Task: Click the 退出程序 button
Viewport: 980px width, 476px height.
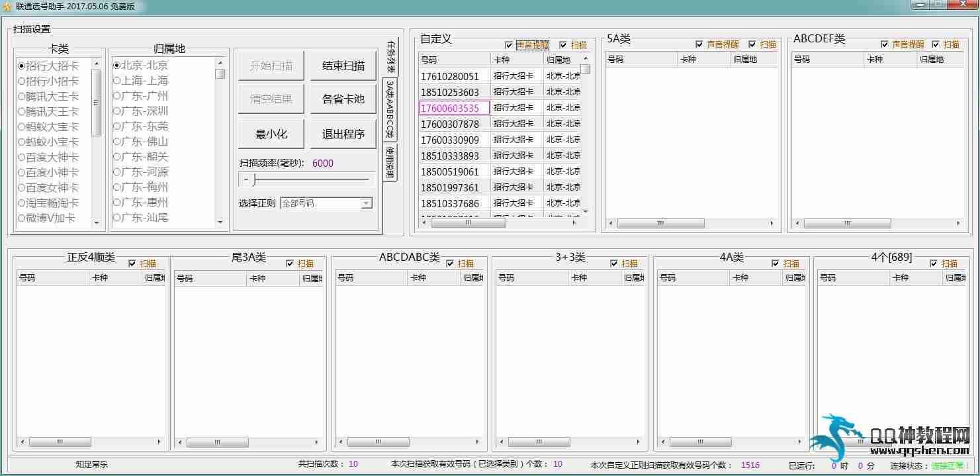Action: pyautogui.click(x=343, y=134)
